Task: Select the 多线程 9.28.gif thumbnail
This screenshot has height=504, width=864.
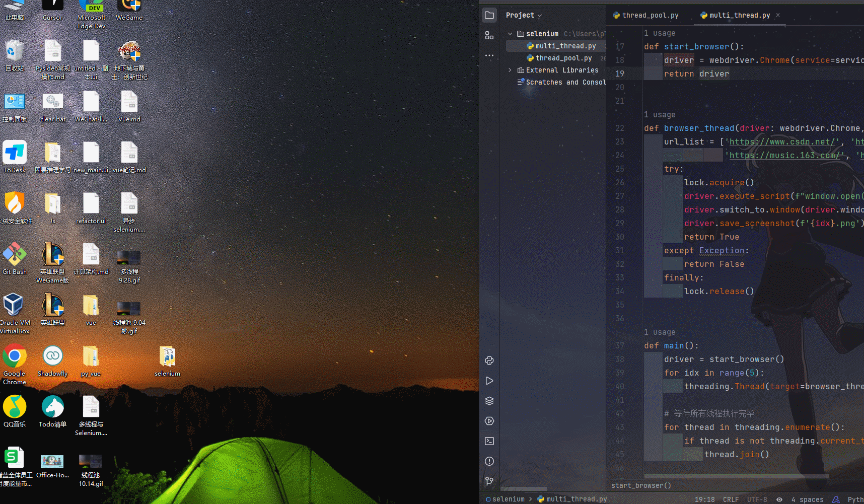Action: pos(129,267)
